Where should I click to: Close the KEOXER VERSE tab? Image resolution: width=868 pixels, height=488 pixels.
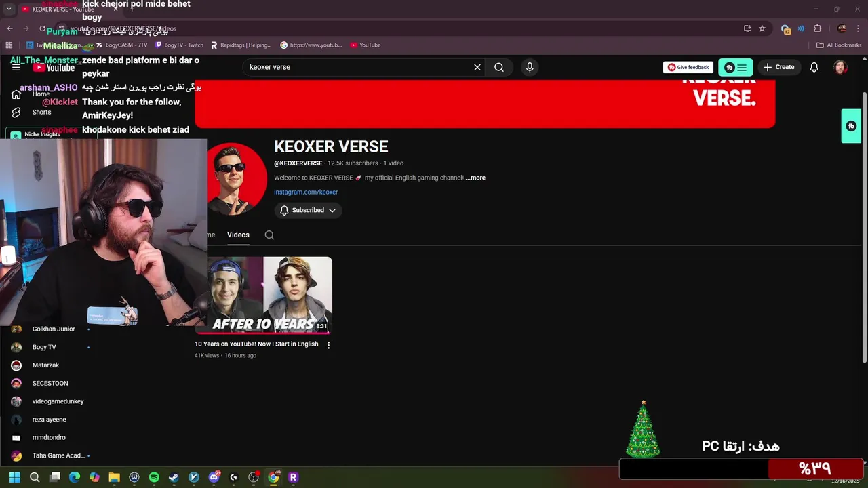point(115,9)
